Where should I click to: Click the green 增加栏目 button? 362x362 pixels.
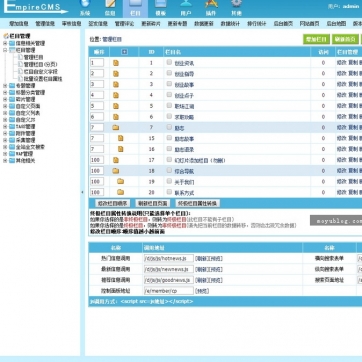pyautogui.click(x=316, y=39)
